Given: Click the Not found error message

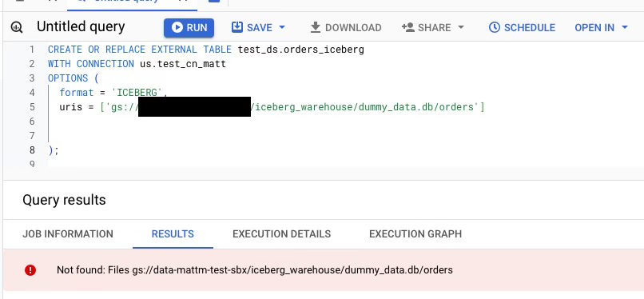Looking at the screenshot, I should tap(255, 270).
